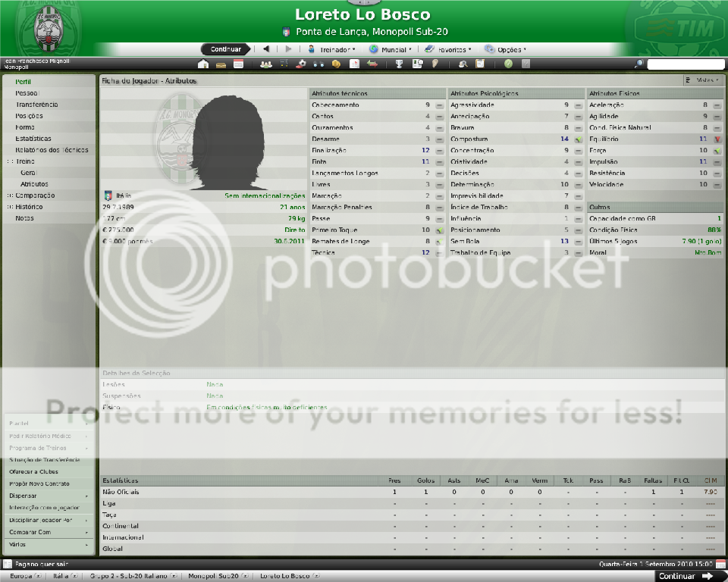Open the Vistas dropdown
The height and width of the screenshot is (582, 728).
click(703, 80)
